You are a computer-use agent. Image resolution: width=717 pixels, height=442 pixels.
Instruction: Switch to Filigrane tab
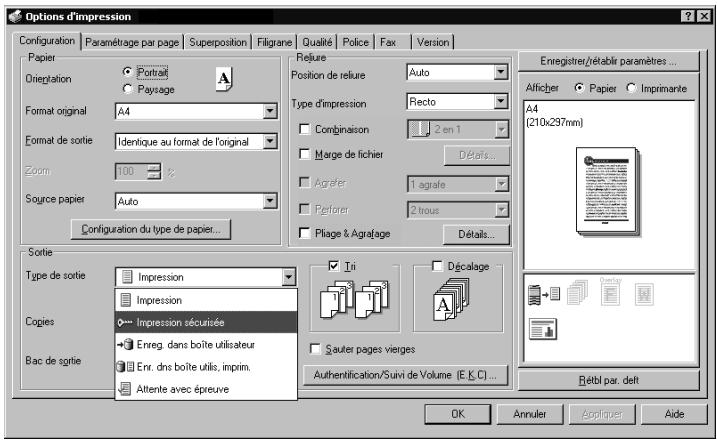(x=274, y=42)
